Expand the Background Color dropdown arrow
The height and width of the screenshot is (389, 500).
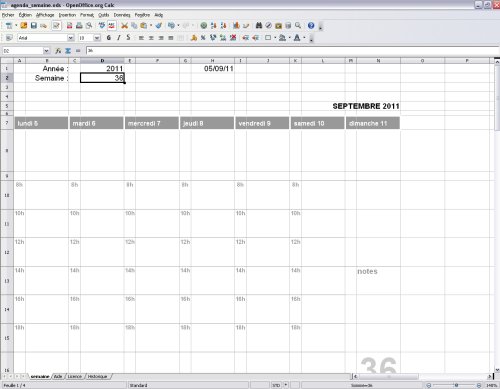[289, 38]
